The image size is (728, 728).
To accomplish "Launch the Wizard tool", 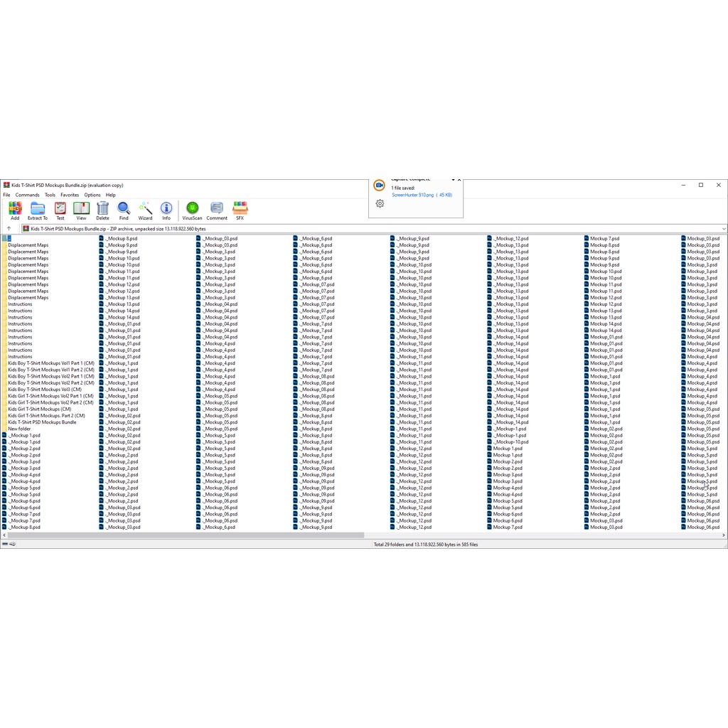I will point(145,210).
